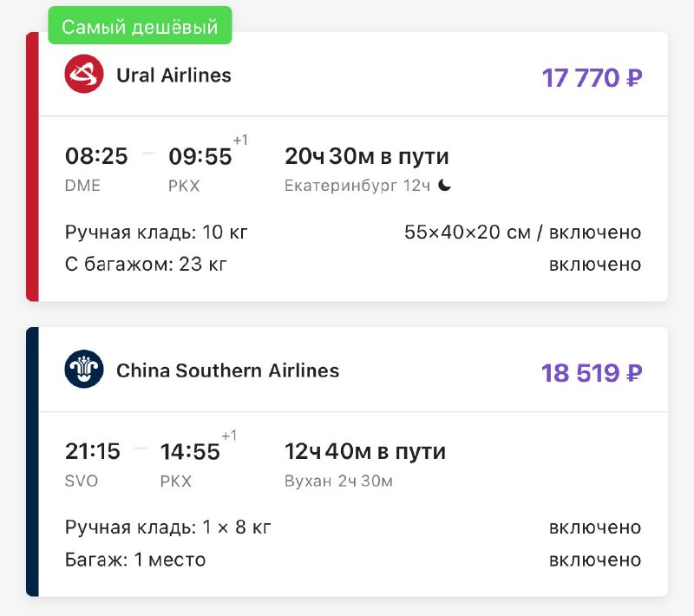Click the China Southern Airlines logo icon
The height and width of the screenshot is (616, 694).
pos(84,370)
